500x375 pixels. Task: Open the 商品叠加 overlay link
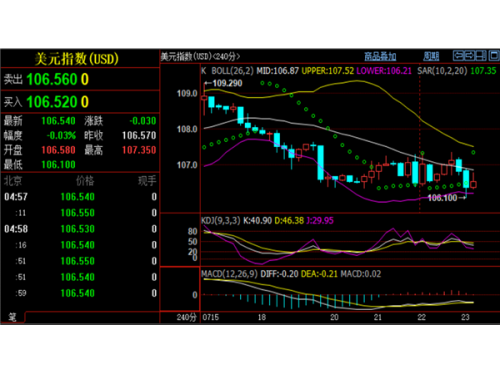(380, 56)
